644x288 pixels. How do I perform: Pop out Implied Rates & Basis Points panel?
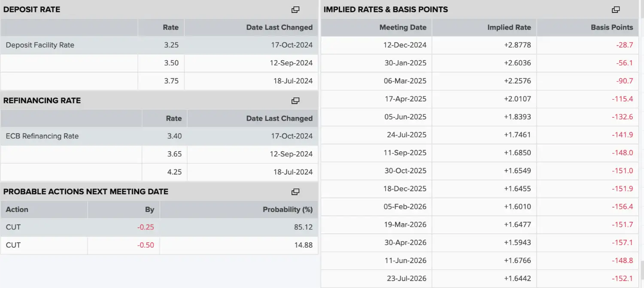[x=616, y=9]
